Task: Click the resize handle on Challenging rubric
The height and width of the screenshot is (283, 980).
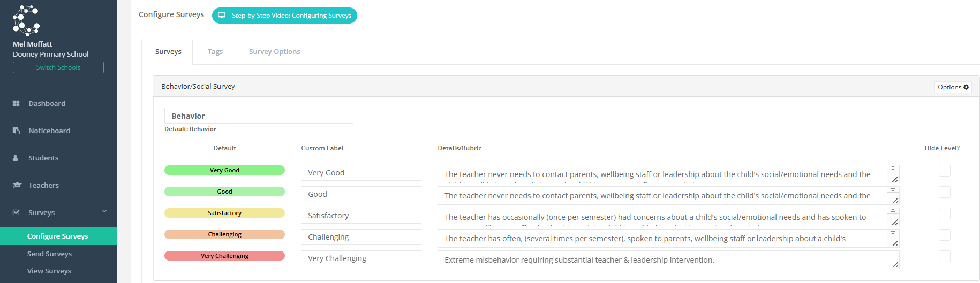Action: [895, 243]
